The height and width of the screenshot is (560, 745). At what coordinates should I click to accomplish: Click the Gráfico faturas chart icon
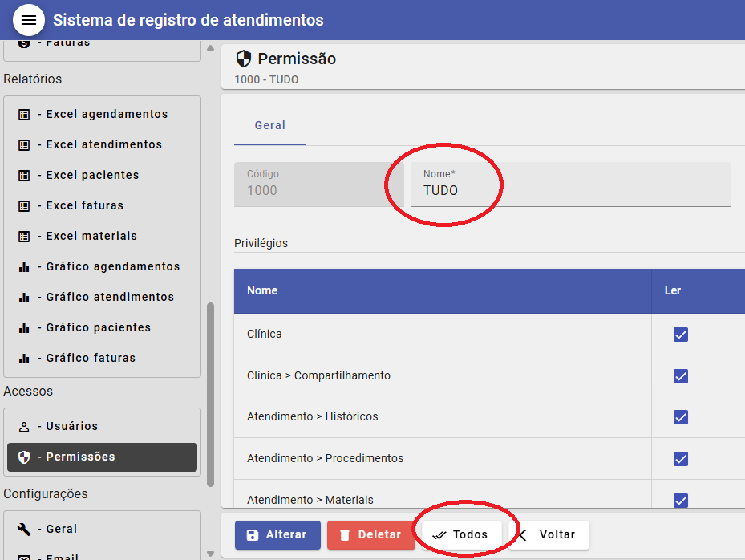coord(24,359)
